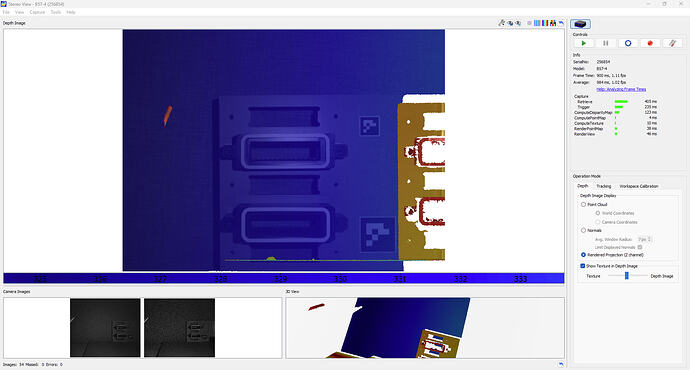
Task: Switch to the Tracking tab
Action: [x=604, y=186]
